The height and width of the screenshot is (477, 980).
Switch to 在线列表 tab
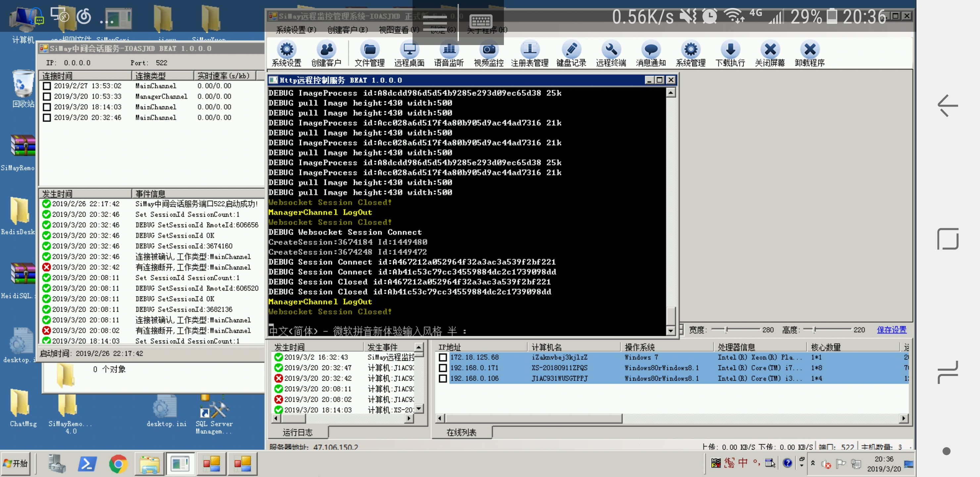[x=461, y=433]
